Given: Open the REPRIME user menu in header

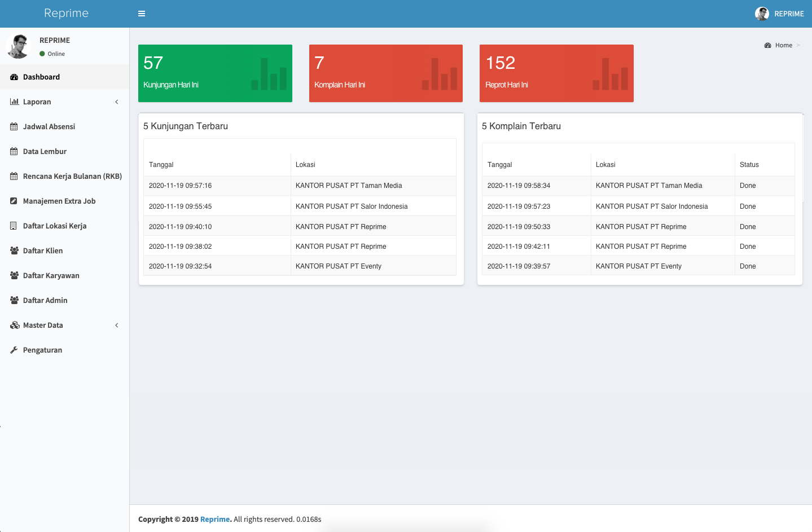Looking at the screenshot, I should [779, 14].
